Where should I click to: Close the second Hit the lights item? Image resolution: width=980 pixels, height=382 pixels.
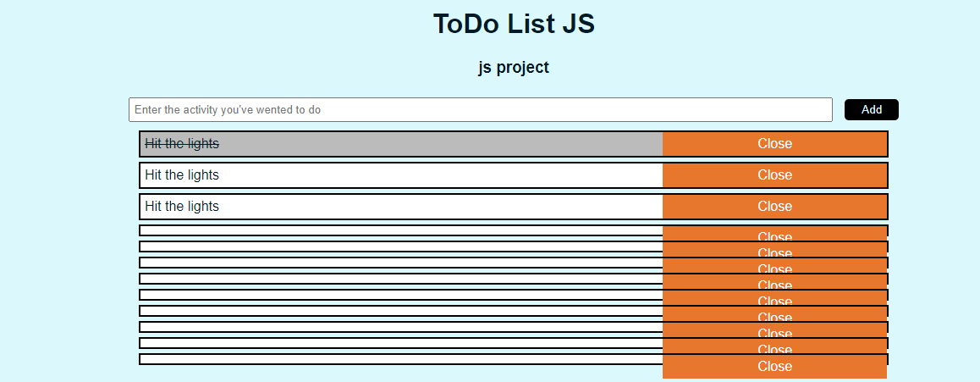pos(775,175)
